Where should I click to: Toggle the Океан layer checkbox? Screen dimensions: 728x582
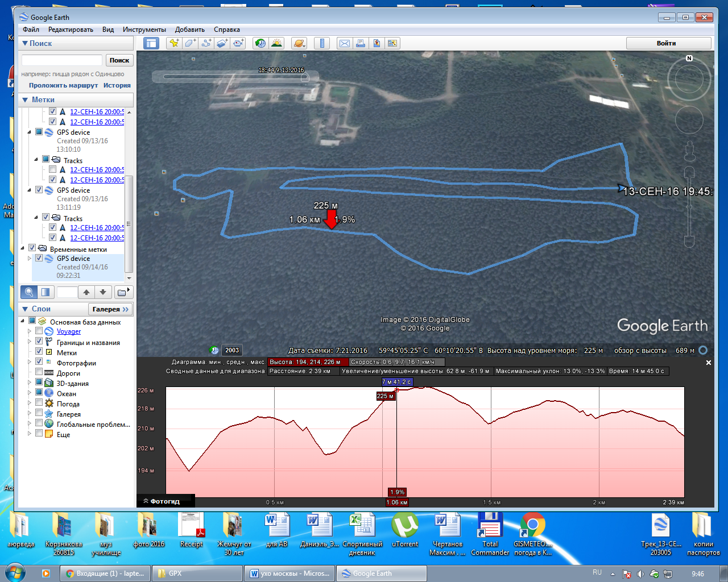(x=39, y=393)
